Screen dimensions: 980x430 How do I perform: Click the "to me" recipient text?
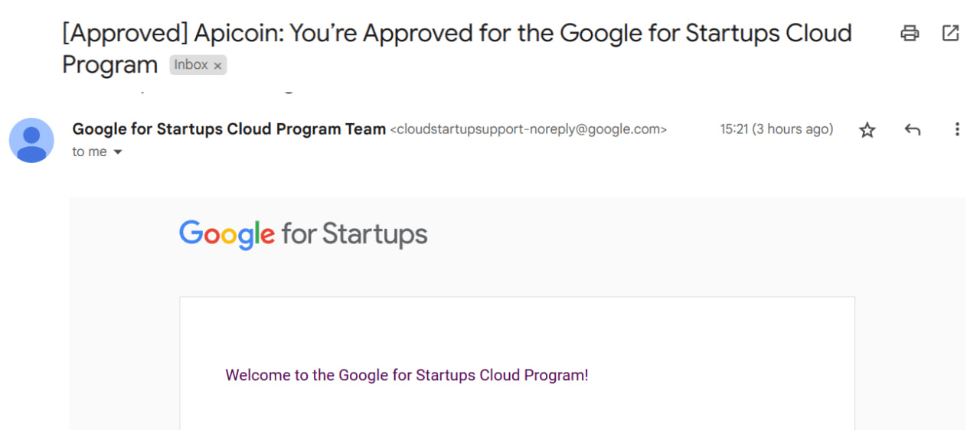[x=90, y=152]
